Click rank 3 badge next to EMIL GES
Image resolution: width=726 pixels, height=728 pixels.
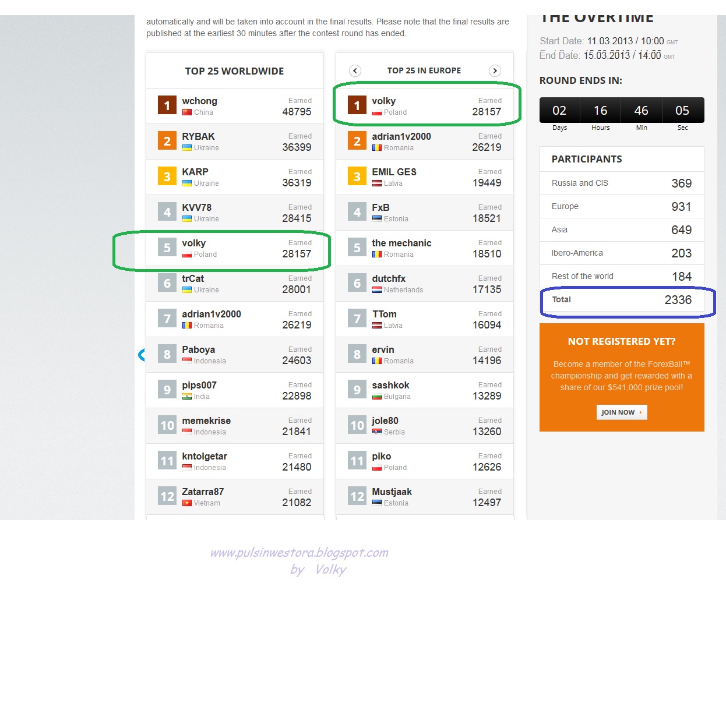(357, 176)
